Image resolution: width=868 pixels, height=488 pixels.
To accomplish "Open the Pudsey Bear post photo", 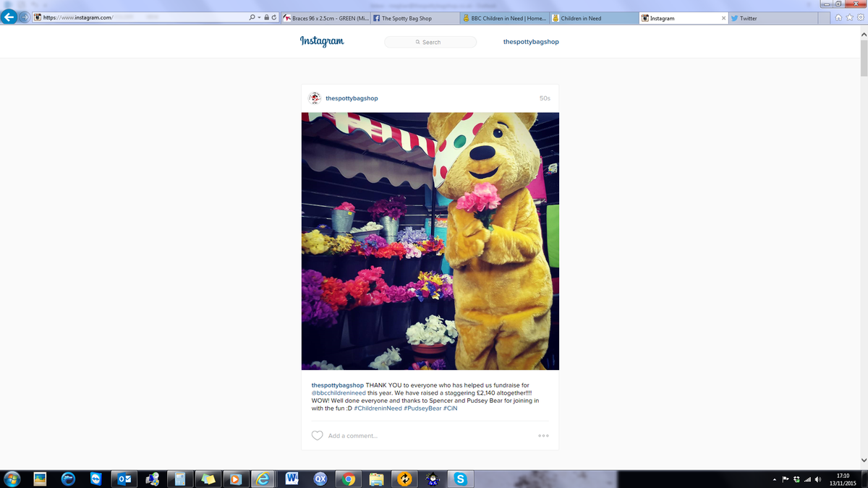I will 430,241.
